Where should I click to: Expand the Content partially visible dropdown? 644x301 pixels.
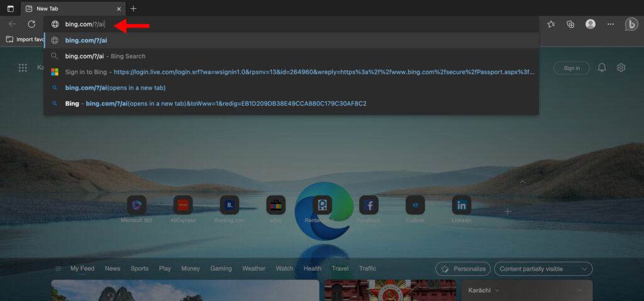click(543, 269)
